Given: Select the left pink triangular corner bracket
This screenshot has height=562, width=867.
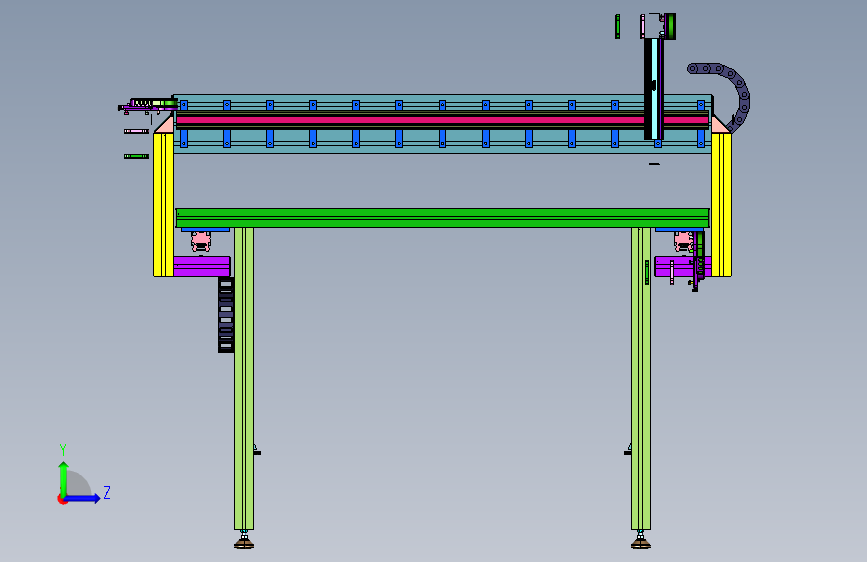Looking at the screenshot, I should 165,124.
